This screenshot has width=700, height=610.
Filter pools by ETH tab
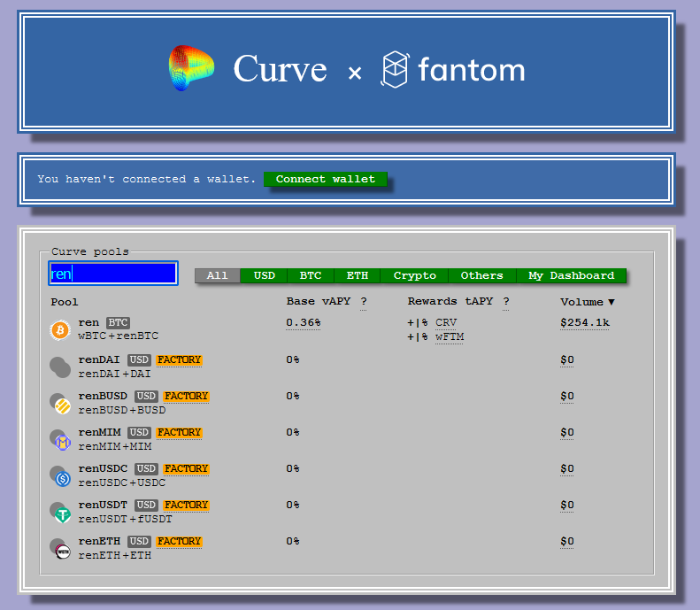358,275
